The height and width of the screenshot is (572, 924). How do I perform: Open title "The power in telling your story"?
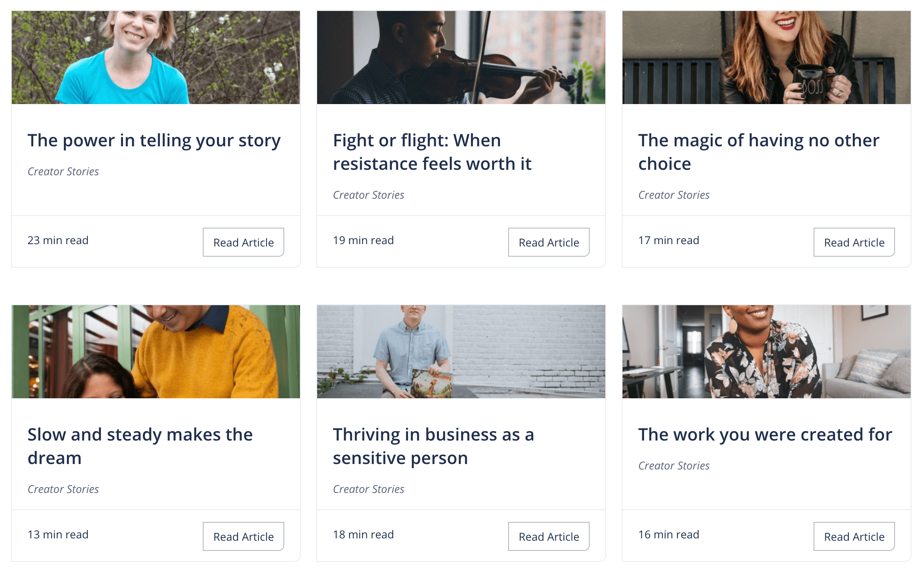(154, 140)
